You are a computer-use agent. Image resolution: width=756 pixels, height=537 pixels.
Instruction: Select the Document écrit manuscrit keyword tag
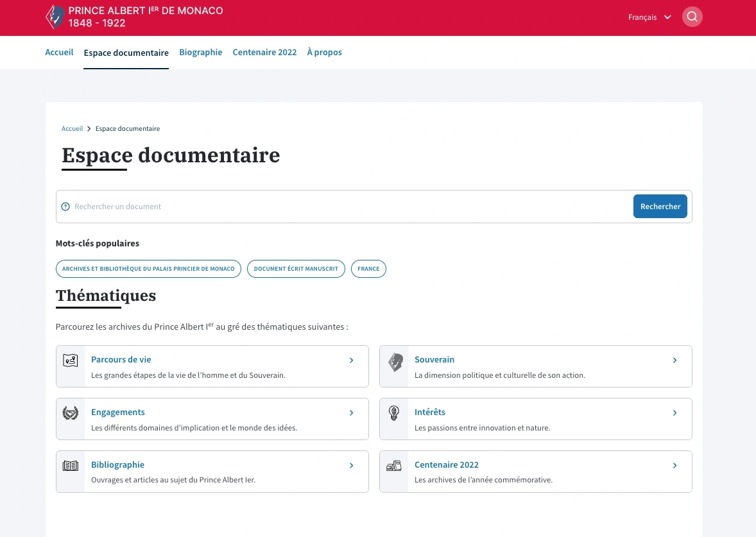tap(296, 269)
